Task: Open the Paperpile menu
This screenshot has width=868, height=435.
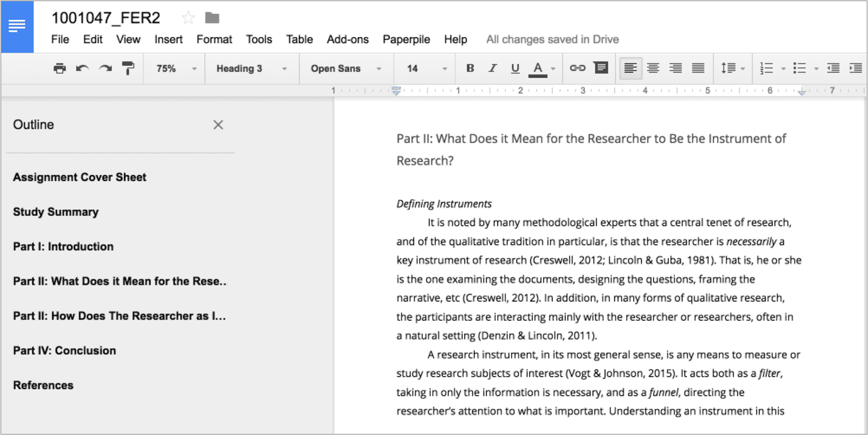Action: pos(406,39)
